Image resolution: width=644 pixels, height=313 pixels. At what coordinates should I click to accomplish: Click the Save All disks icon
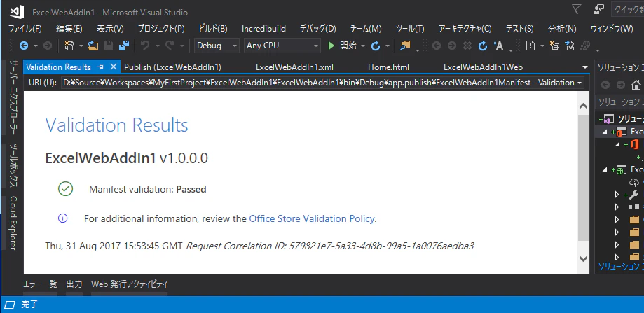click(123, 46)
